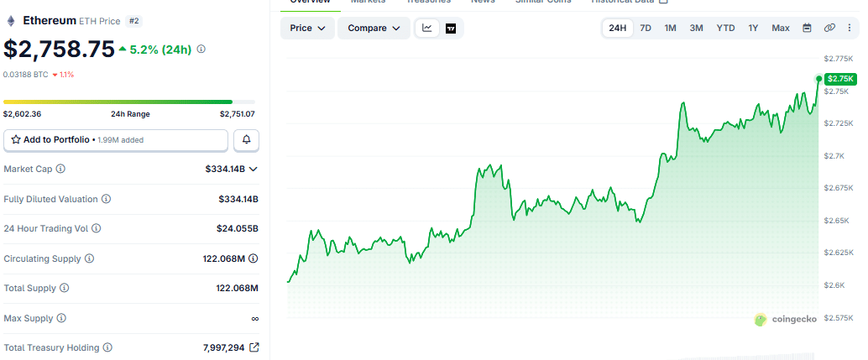Click the $2.7K y-axis label

pos(833,156)
